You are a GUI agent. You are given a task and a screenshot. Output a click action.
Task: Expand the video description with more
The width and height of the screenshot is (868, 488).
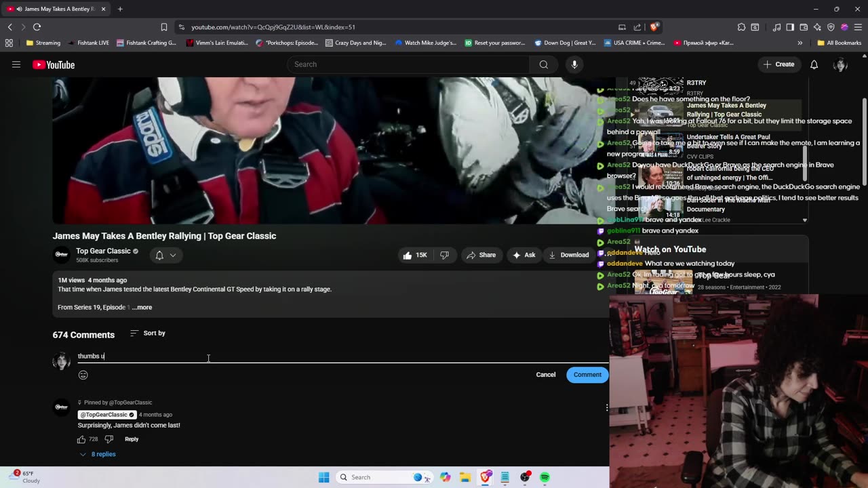click(x=142, y=307)
